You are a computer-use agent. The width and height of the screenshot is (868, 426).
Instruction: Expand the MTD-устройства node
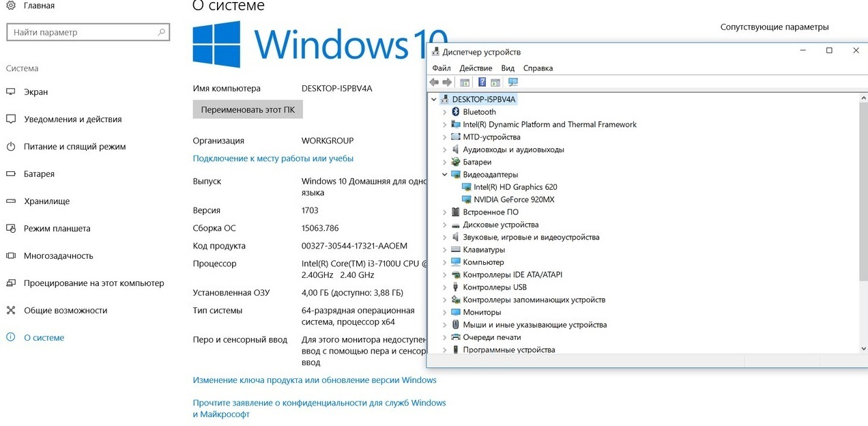coord(445,137)
